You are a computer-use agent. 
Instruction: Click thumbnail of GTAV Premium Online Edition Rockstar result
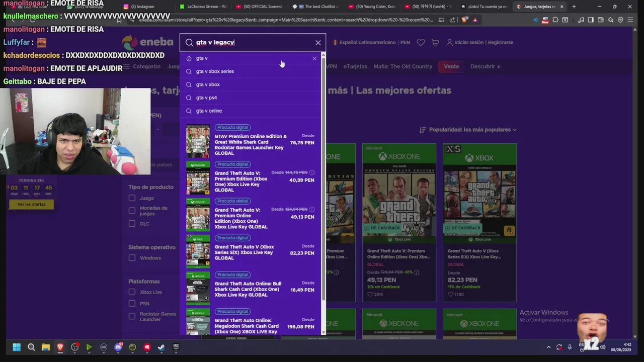(198, 141)
